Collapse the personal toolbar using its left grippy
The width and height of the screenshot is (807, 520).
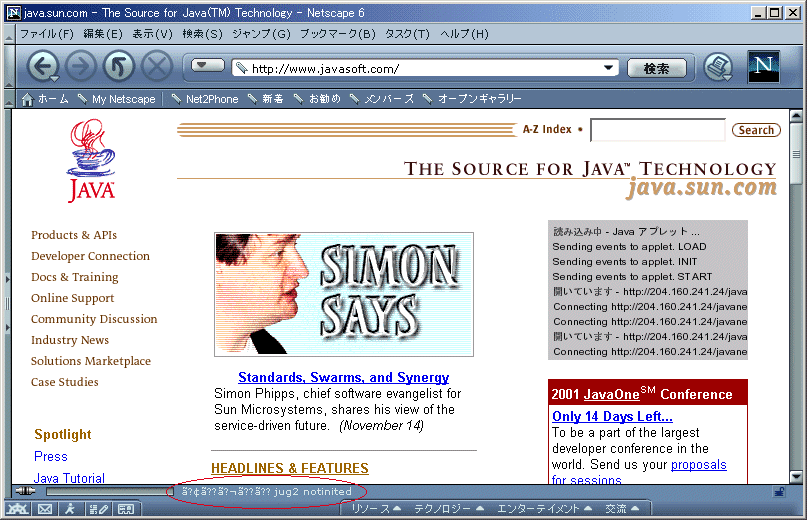pyautogui.click(x=9, y=99)
